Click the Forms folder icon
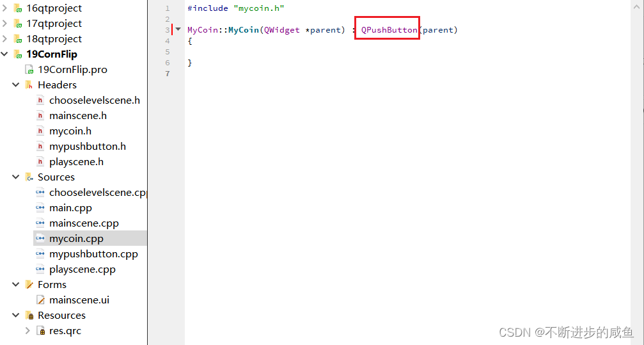Viewport: 644px width, 345px height. [x=29, y=285]
